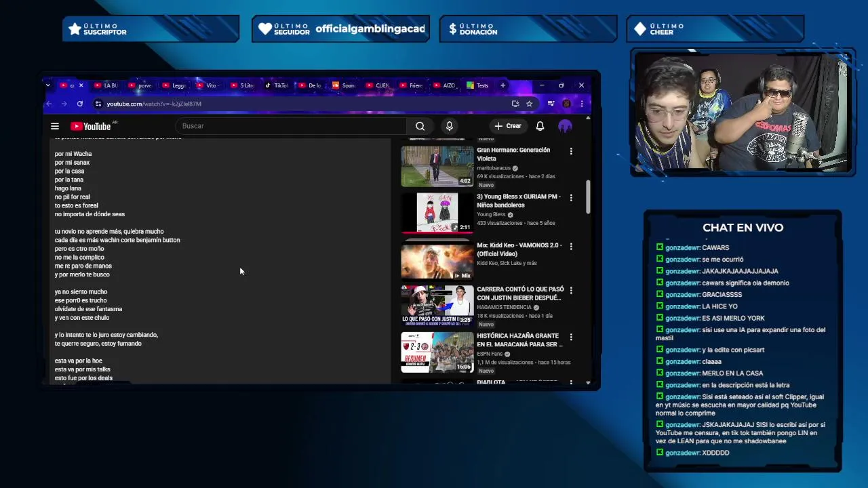
Task: Open a new browser tab
Action: 502,85
